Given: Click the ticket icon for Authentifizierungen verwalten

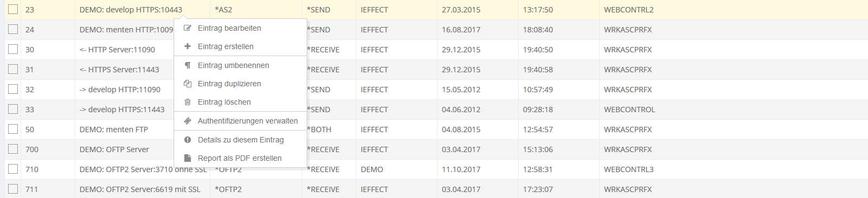Looking at the screenshot, I should coord(188,121).
